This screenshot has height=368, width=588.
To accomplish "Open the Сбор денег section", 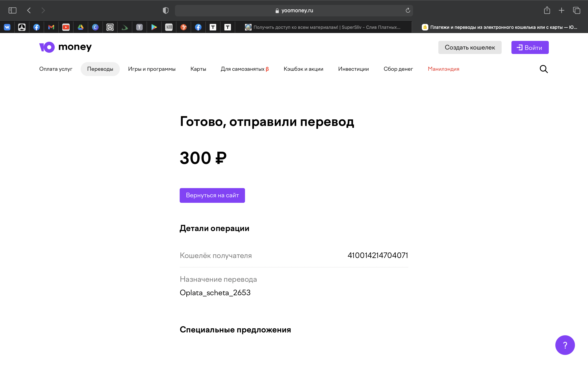I will (398, 69).
